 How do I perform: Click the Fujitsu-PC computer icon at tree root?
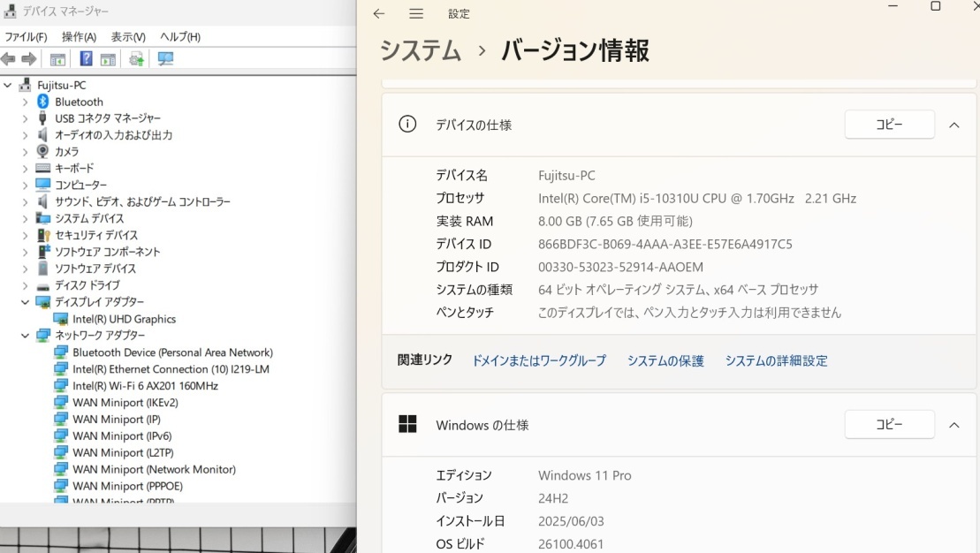(25, 84)
